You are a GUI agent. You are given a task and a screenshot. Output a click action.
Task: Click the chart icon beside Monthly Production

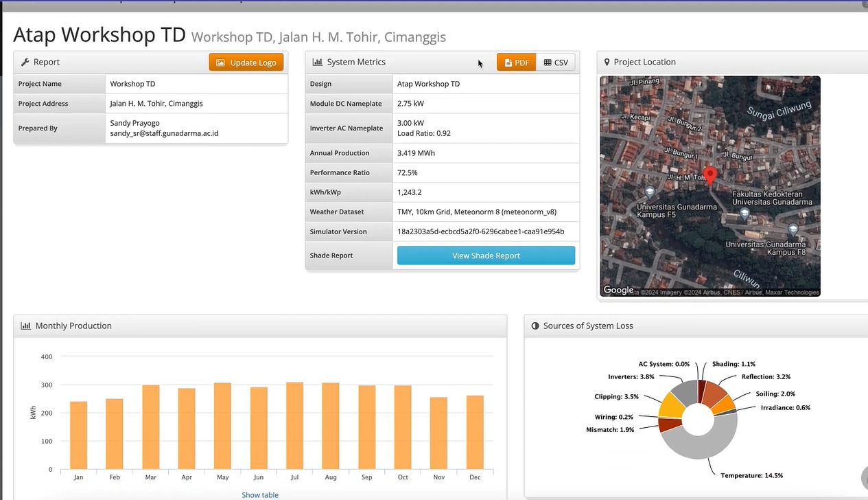click(x=25, y=326)
